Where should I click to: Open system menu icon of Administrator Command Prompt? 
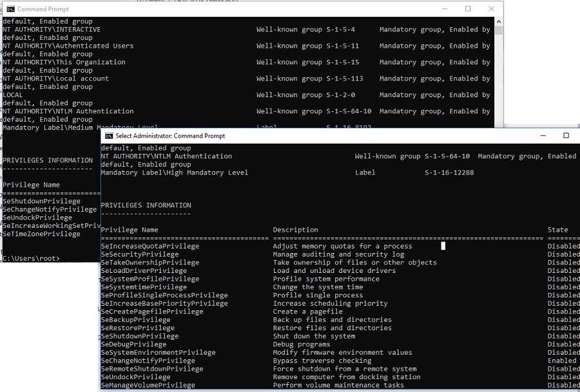click(109, 136)
